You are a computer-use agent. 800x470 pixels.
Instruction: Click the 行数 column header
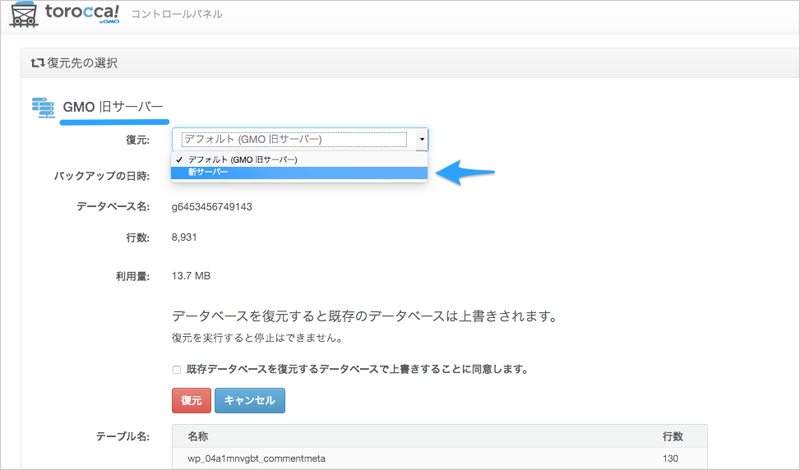click(672, 436)
